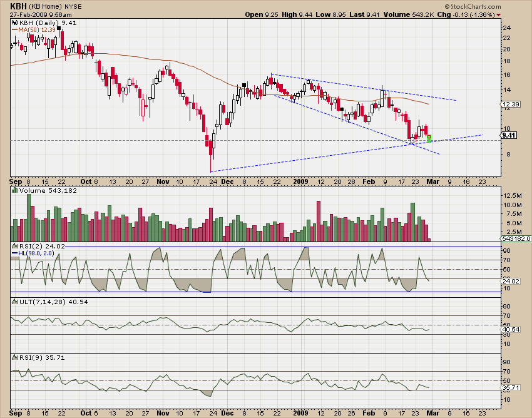Click the Open 9.25 value
Image resolution: width=532 pixels, height=418 pixels.
(x=262, y=14)
